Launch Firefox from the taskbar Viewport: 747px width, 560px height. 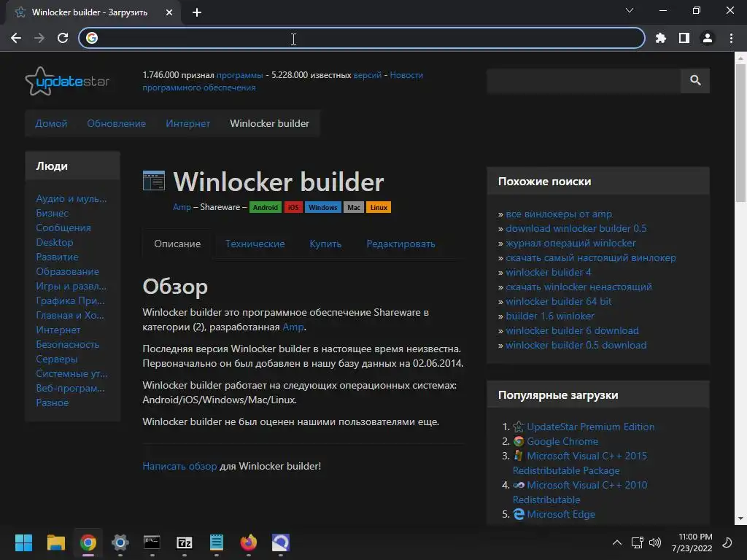249,542
